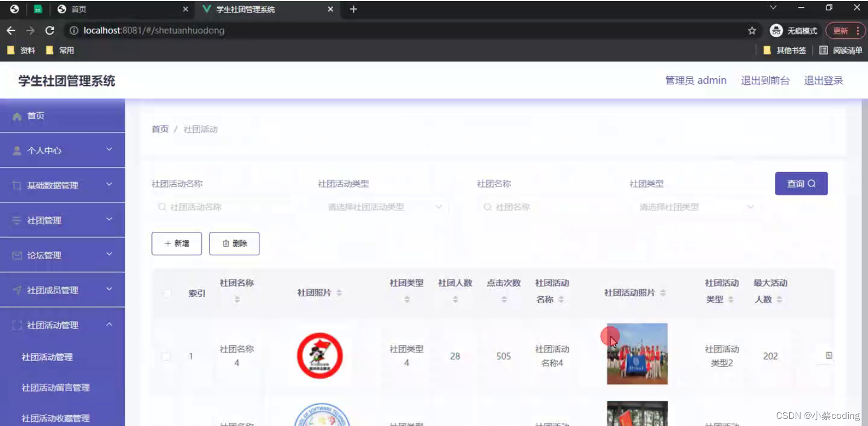Viewport: 868px width, 426px height.
Task: Open the tab search chevron in browser title bar
Action: coord(773,8)
